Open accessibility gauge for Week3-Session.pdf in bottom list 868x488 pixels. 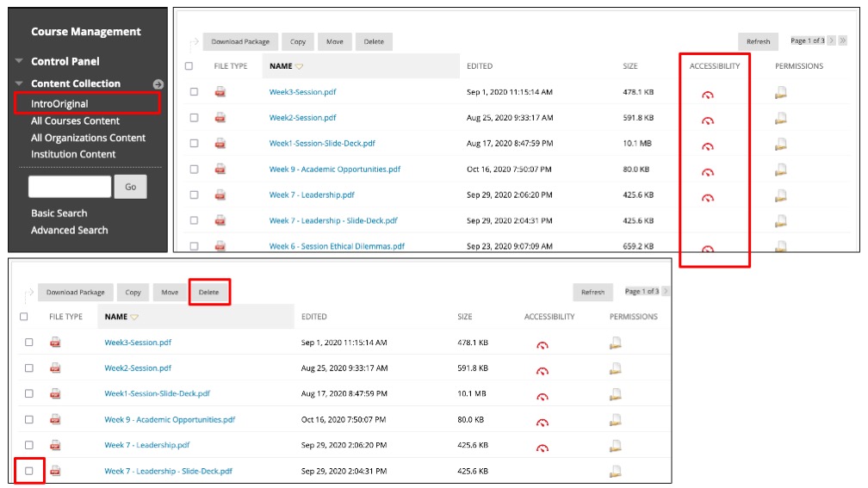click(x=542, y=345)
